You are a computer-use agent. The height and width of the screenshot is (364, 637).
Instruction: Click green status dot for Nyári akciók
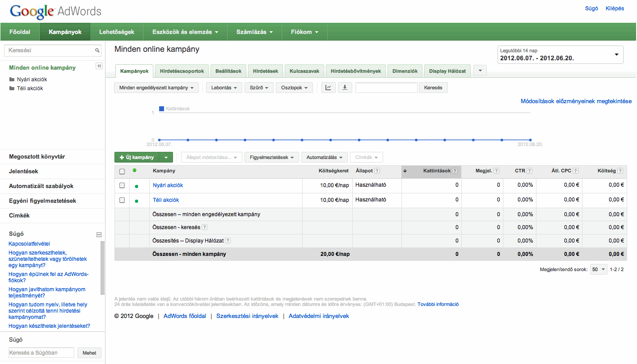(136, 186)
